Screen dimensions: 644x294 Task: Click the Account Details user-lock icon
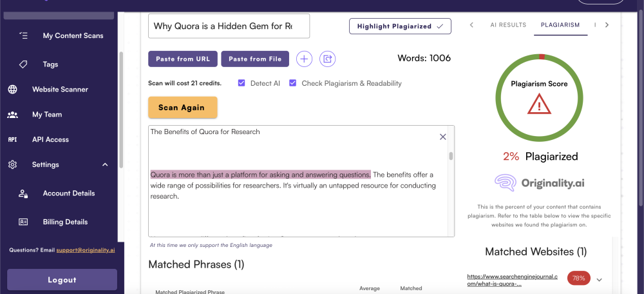[x=23, y=193]
